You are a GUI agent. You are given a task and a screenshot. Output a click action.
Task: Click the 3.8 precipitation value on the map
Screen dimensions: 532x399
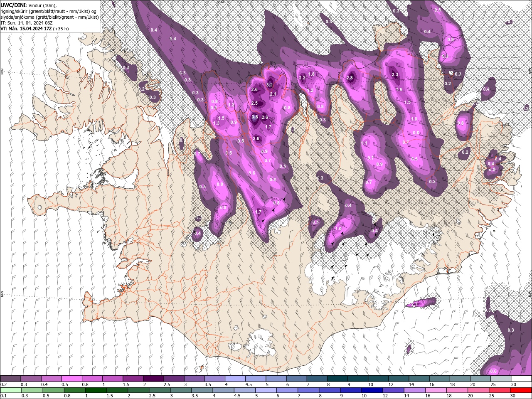(255, 117)
